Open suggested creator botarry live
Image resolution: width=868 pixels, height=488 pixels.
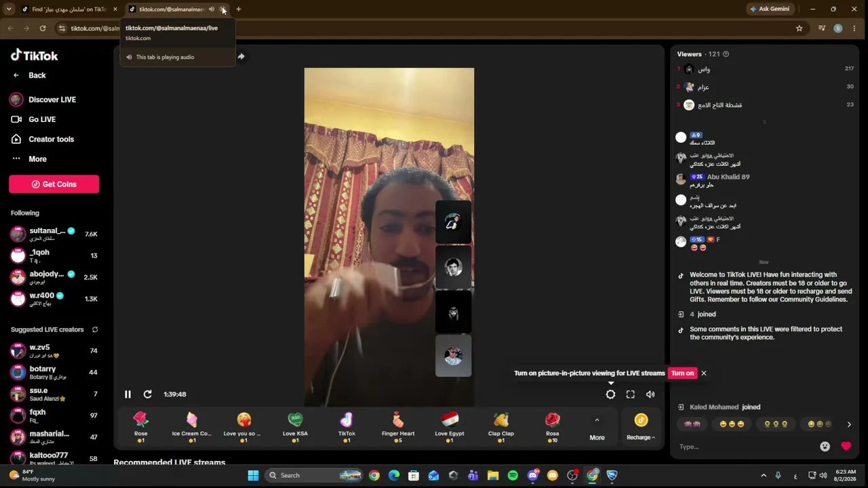click(x=54, y=372)
